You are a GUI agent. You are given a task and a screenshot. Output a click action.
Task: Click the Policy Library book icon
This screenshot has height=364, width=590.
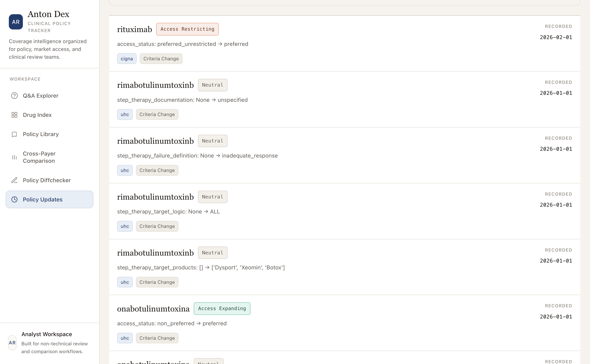click(14, 134)
